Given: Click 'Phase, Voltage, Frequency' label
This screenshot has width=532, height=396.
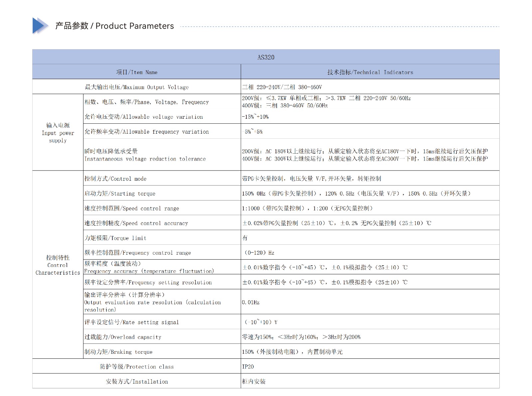Looking at the screenshot, I should (x=147, y=102).
